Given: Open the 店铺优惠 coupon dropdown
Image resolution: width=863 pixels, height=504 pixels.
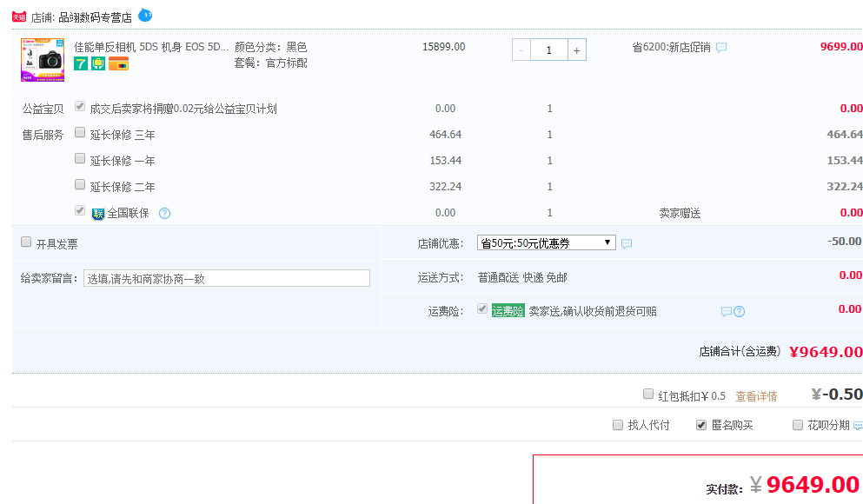Looking at the screenshot, I should pos(547,242).
